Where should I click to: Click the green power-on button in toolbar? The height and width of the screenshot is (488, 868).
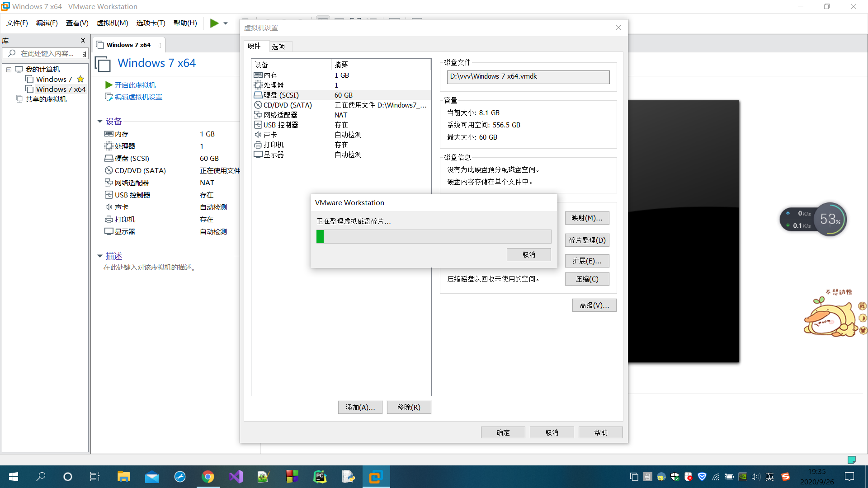(x=214, y=23)
